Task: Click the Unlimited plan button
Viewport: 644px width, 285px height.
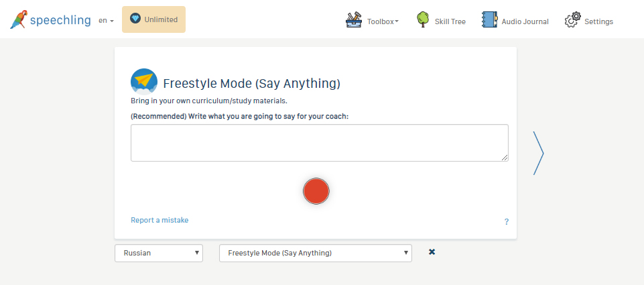Action: coord(153,19)
